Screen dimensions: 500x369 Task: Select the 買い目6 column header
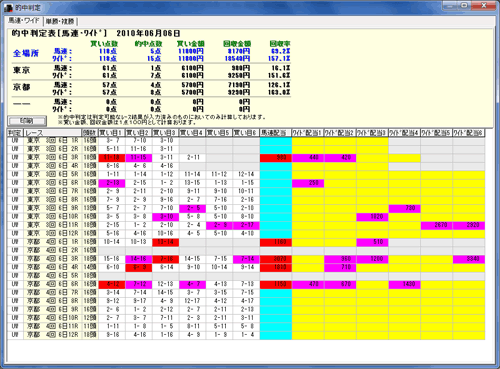246,133
